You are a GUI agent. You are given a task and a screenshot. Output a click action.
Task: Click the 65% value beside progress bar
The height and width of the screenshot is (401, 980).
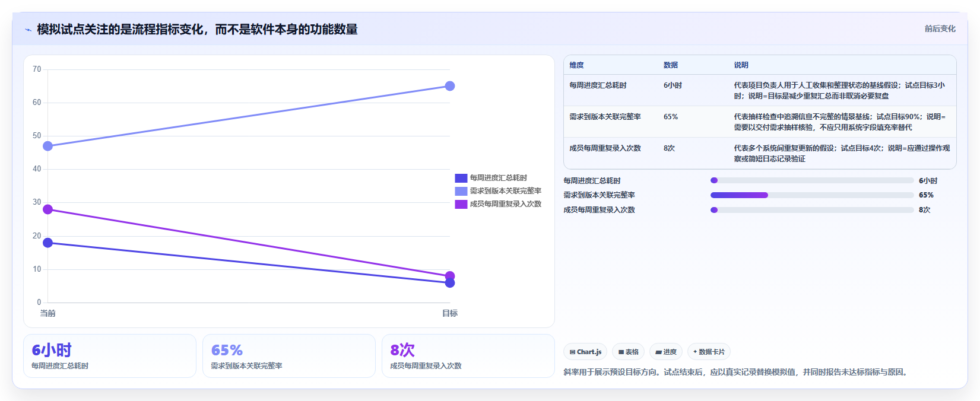(926, 195)
